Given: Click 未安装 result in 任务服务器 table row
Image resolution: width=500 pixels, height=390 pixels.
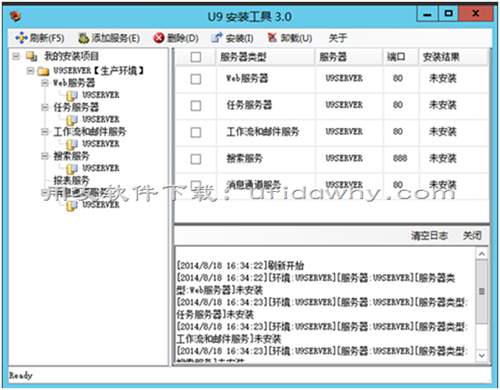Looking at the screenshot, I should point(442,105).
